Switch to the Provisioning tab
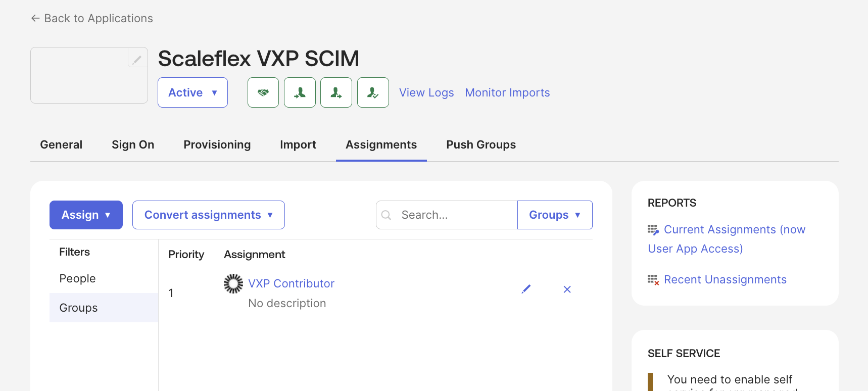Image resolution: width=868 pixels, height=391 pixels. pos(217,144)
